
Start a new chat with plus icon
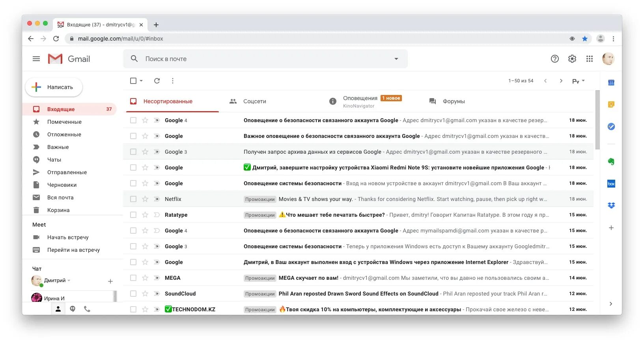point(110,281)
